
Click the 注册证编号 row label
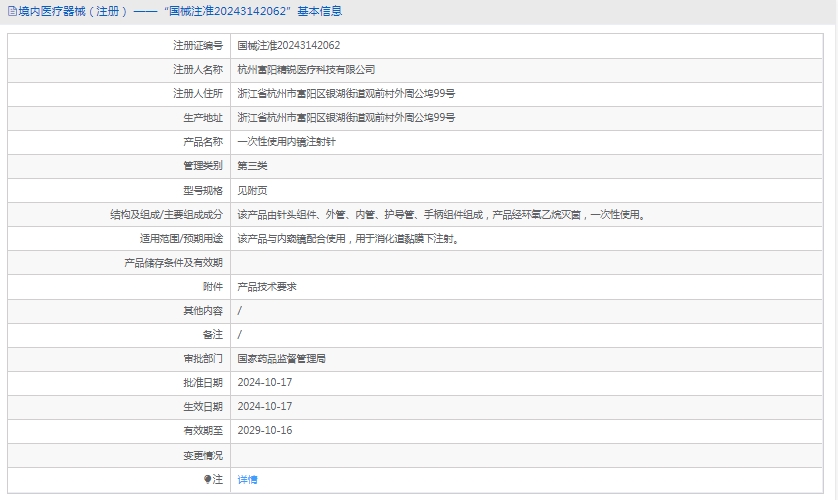click(x=197, y=46)
